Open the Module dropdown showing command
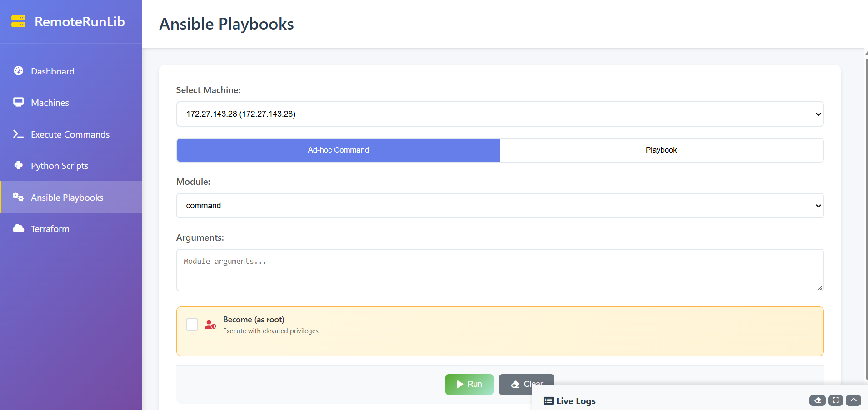This screenshot has height=410, width=868. (500, 206)
